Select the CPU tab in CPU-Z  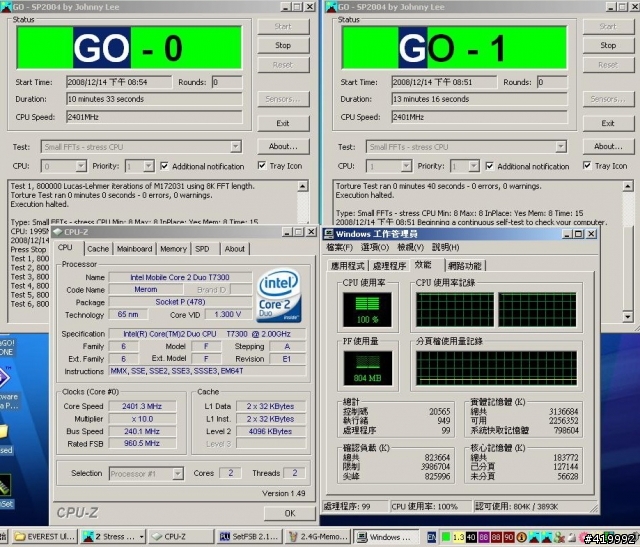click(65, 248)
